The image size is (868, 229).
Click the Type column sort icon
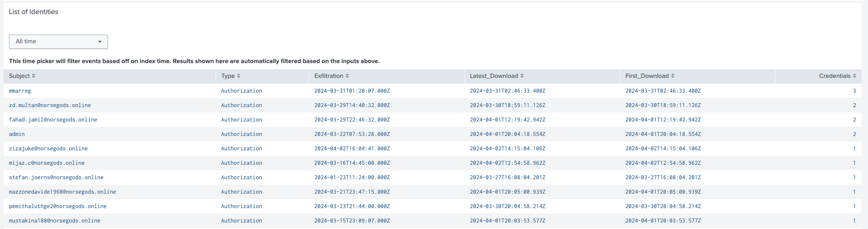[x=239, y=76]
